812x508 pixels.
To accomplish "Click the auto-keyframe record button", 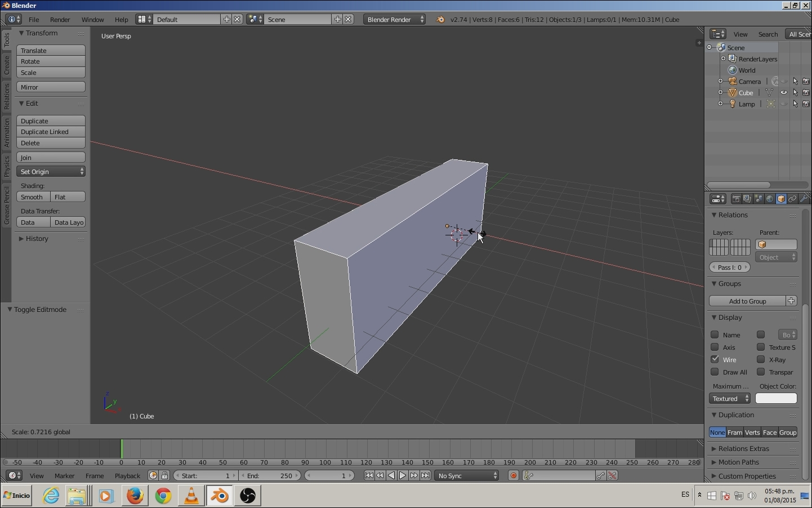I will point(514,476).
